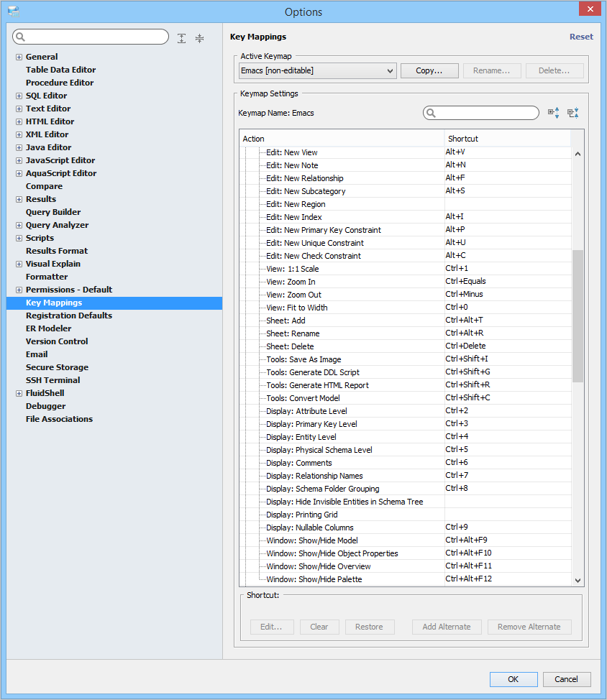Expand the HTML Editor node

point(19,122)
